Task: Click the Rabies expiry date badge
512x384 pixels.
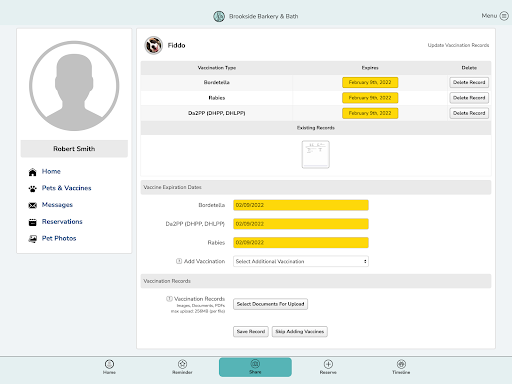Action: [x=370, y=98]
